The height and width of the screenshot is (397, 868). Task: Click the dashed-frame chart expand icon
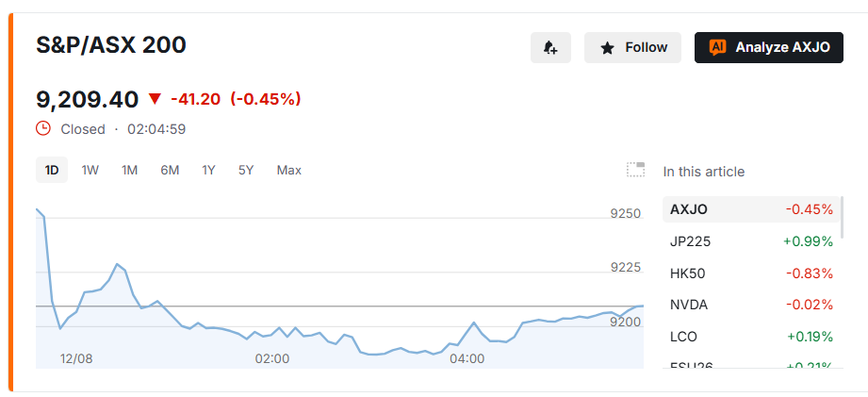[x=635, y=170]
